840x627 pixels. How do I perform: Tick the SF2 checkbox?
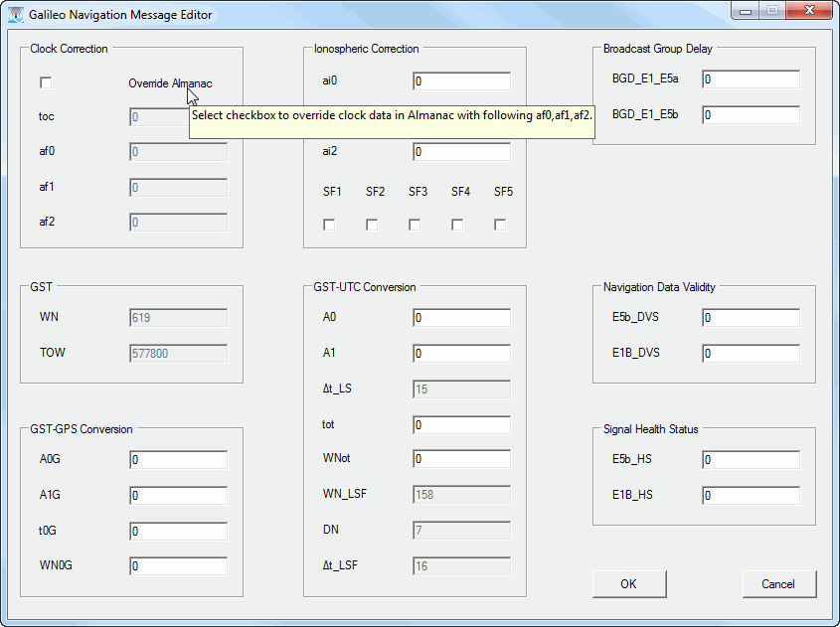(372, 225)
